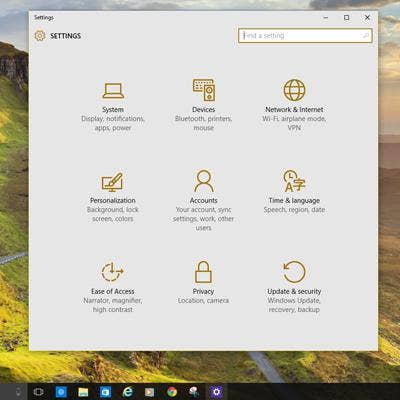This screenshot has width=400, height=400.
Task: Click the search magnifier in Find a setting
Action: click(x=365, y=35)
